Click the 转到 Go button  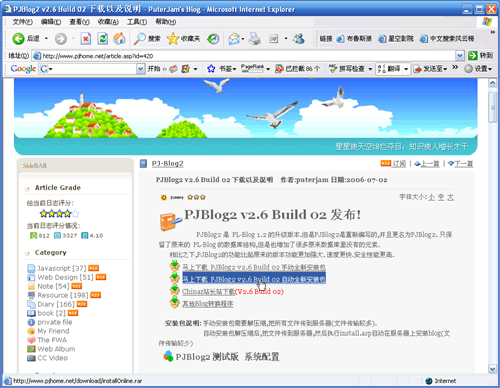480,56
